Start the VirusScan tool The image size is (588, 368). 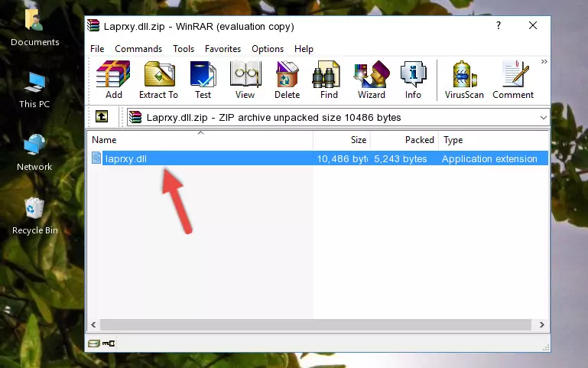point(464,80)
